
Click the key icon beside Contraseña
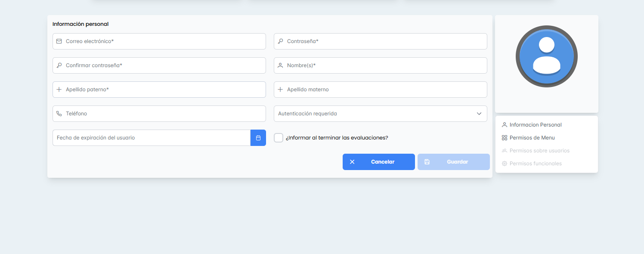[280, 41]
